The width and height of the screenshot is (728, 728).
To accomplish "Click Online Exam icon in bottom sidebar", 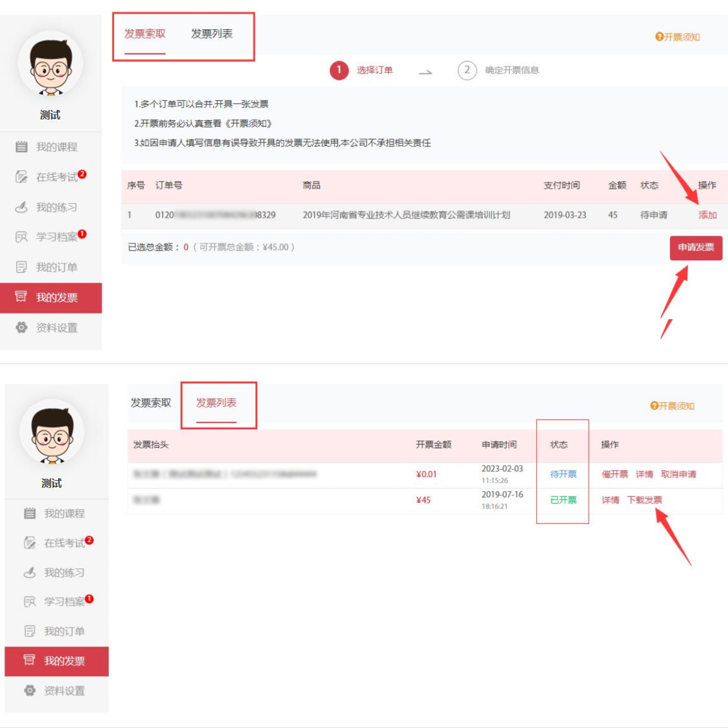I will point(30,543).
